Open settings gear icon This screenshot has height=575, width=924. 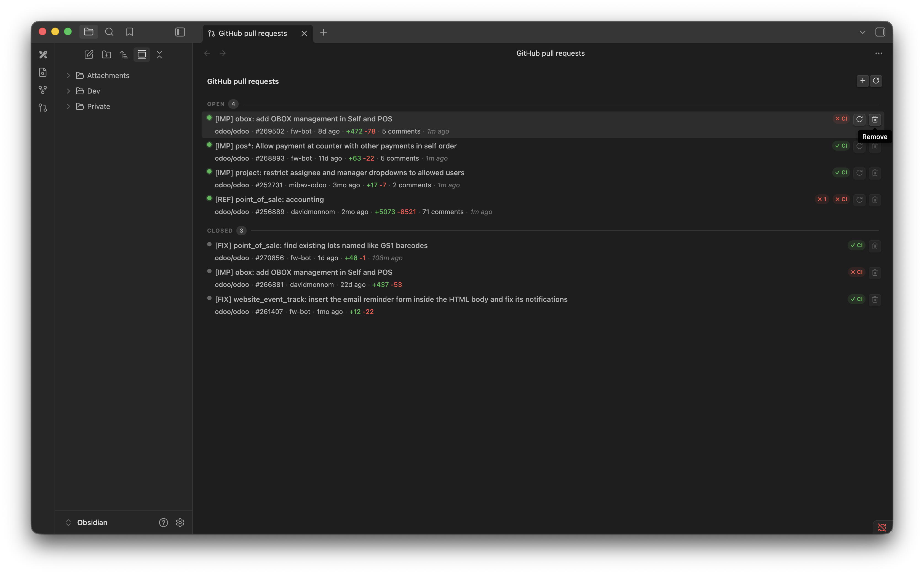[x=180, y=523]
